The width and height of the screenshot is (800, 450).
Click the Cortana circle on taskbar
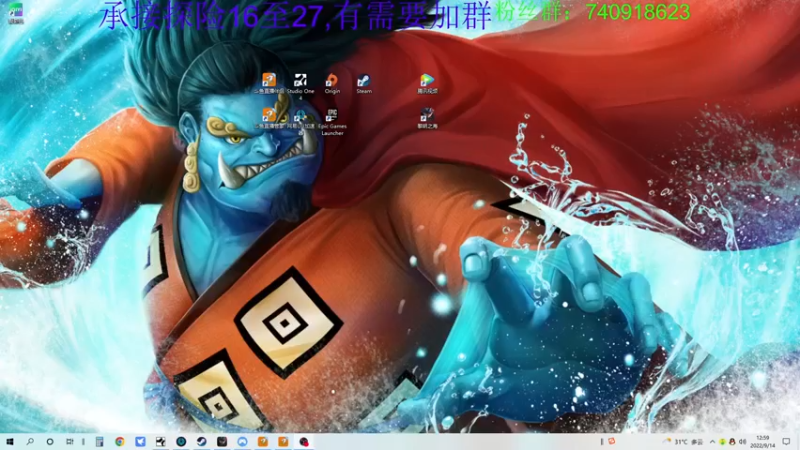(49, 441)
